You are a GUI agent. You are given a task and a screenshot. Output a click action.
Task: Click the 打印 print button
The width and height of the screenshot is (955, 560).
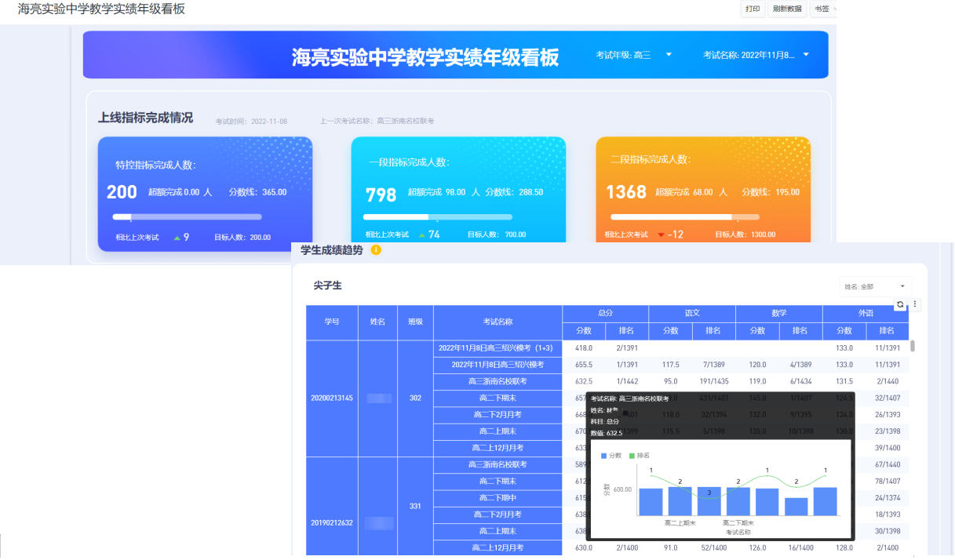tap(753, 9)
